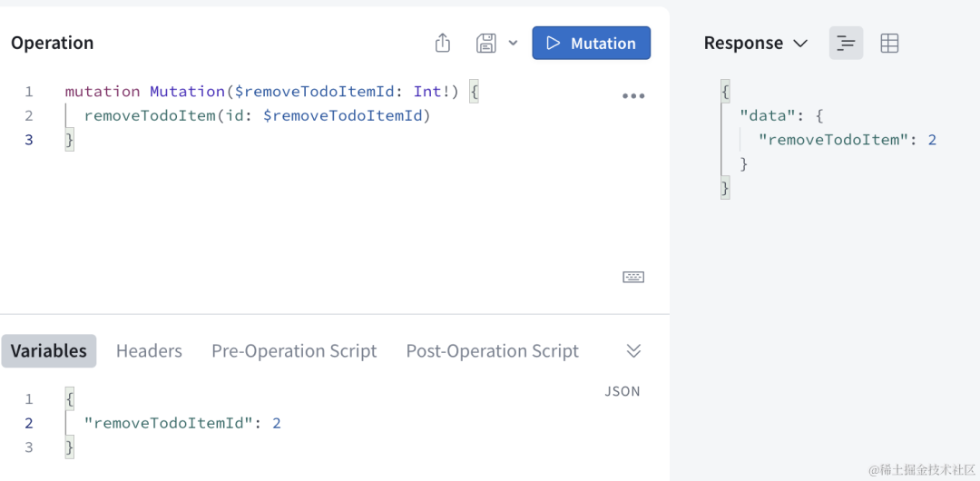Switch response to table view
980x481 pixels.
coord(889,44)
